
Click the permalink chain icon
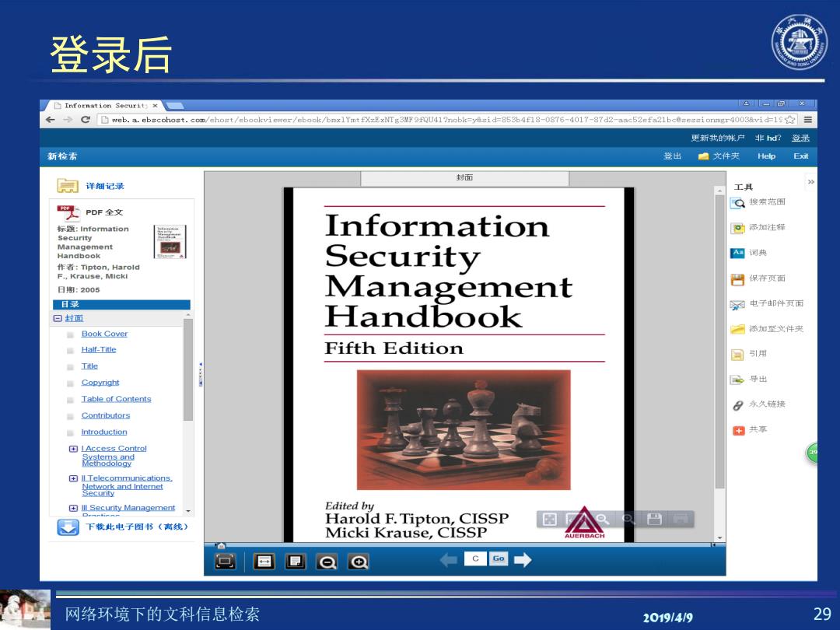tap(737, 405)
